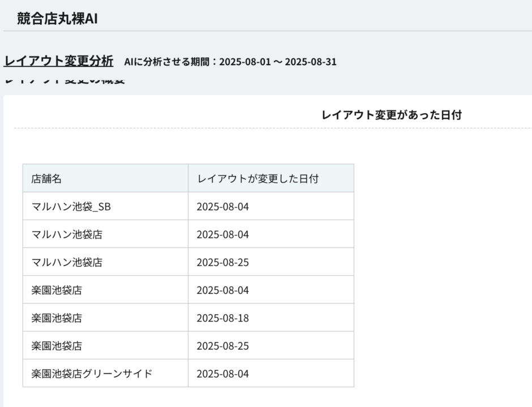This screenshot has height=407, width=532.
Task: Click the date cell in the マルハン池袋_SB row
Action: [x=222, y=207]
